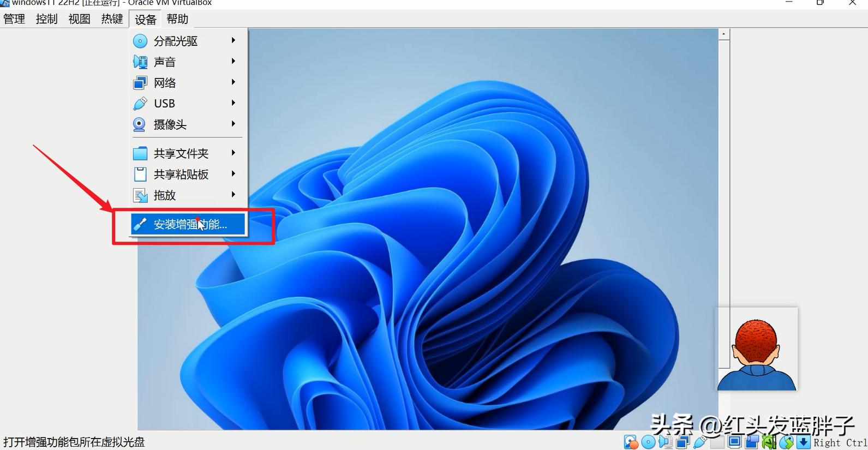Click the green turtle virtualization status icon
Viewport: 868px width, 450px height.
click(769, 442)
